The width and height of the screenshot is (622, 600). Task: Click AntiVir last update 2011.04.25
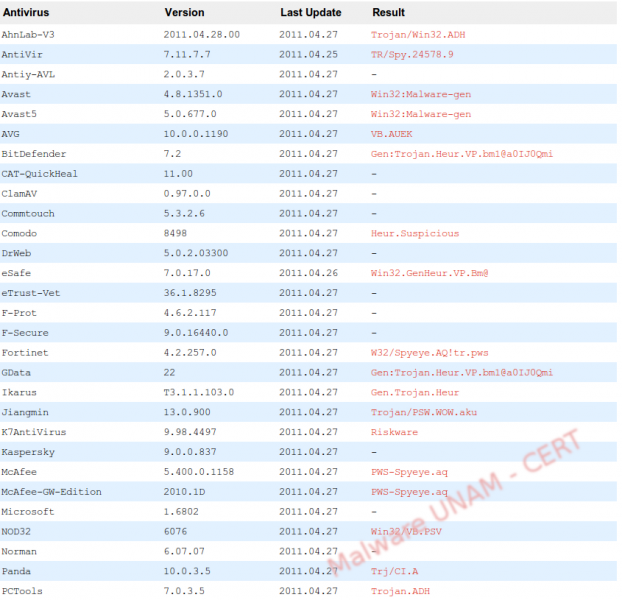(x=309, y=55)
